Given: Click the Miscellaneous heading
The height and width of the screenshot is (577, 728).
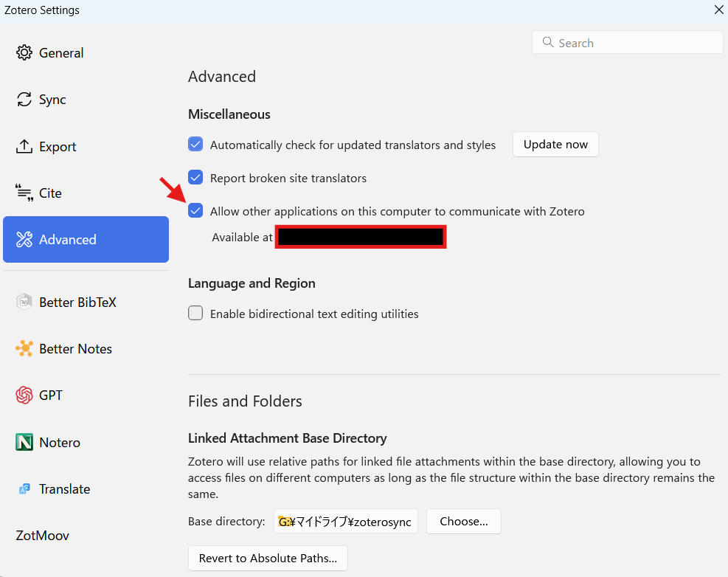Looking at the screenshot, I should tap(229, 114).
